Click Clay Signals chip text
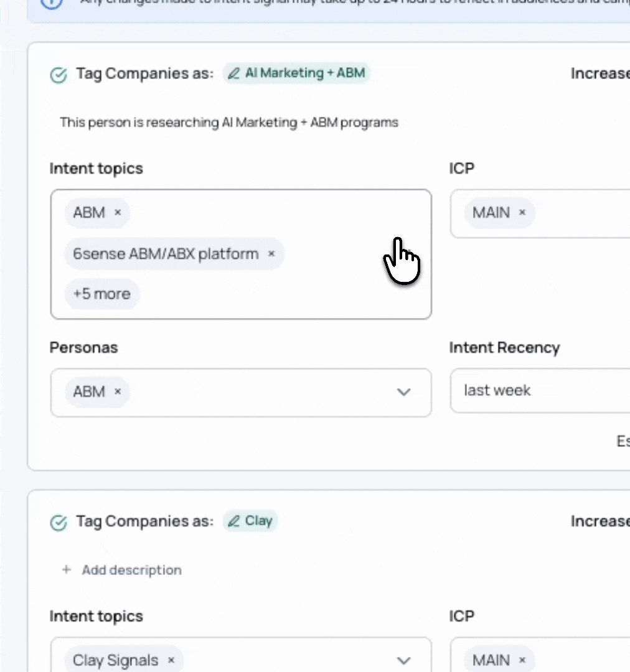Viewport: 630px width, 672px height. [x=115, y=660]
